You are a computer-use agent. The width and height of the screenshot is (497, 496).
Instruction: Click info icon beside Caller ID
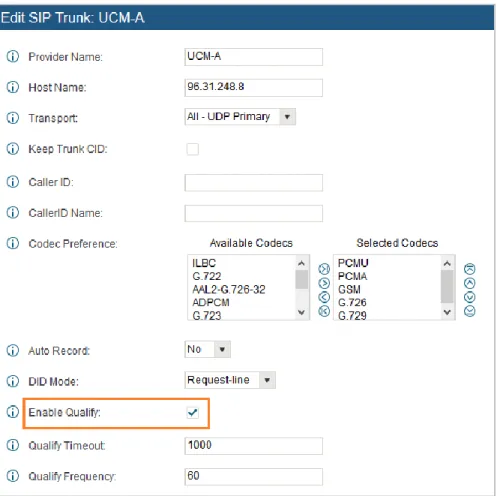13,182
